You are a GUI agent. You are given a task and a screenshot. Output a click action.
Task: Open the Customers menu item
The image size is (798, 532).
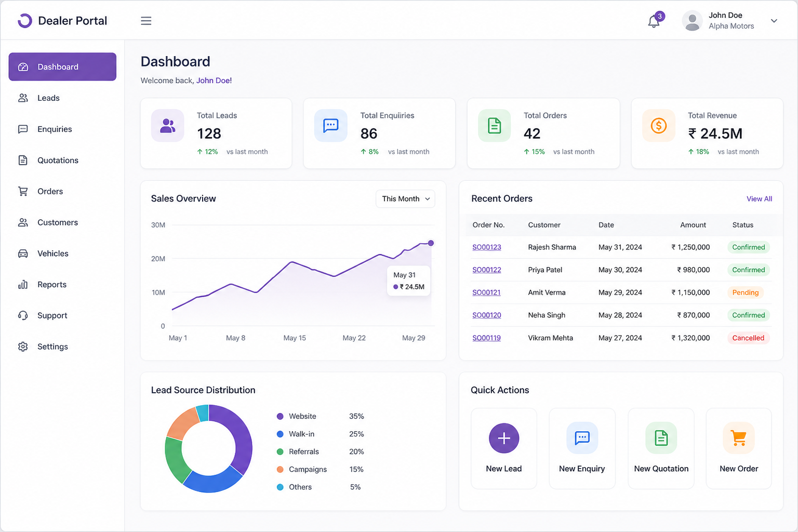click(62, 222)
